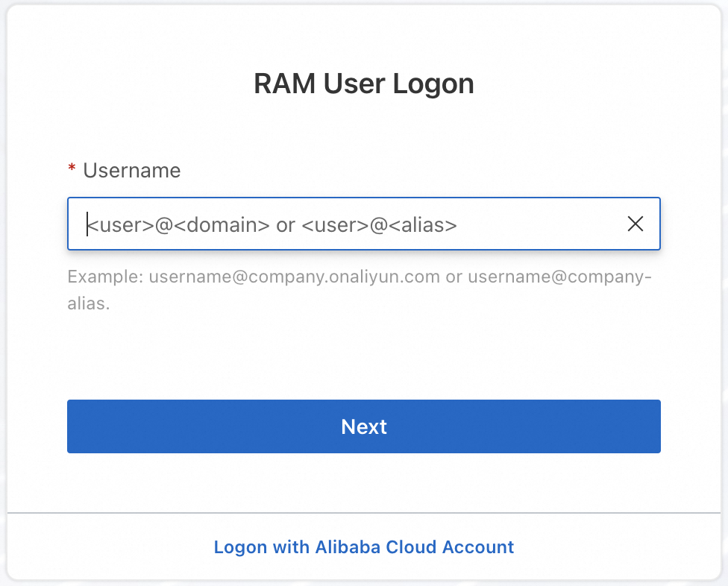
Task: Click the word "Logon" in the title
Action: click(437, 84)
